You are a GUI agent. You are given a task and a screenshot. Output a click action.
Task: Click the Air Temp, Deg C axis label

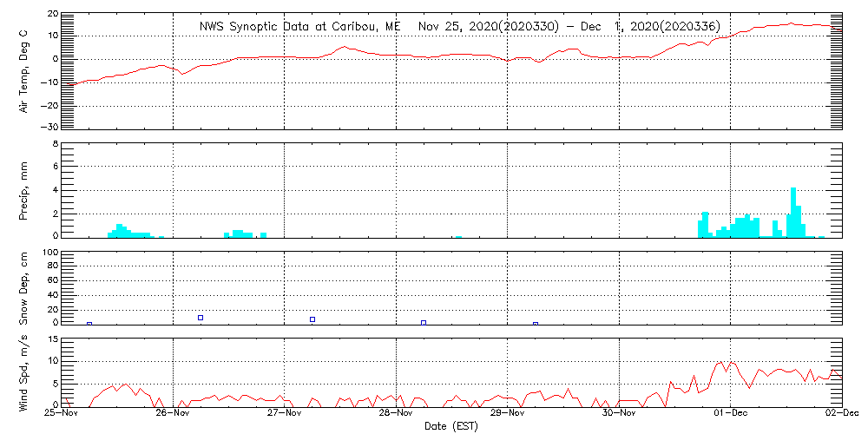[x=23, y=71]
